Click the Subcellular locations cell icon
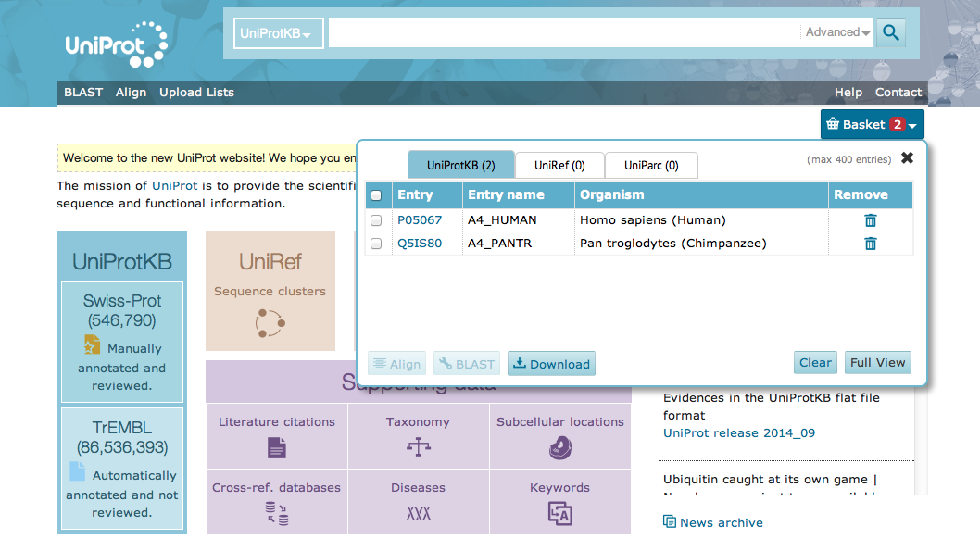 (559, 447)
